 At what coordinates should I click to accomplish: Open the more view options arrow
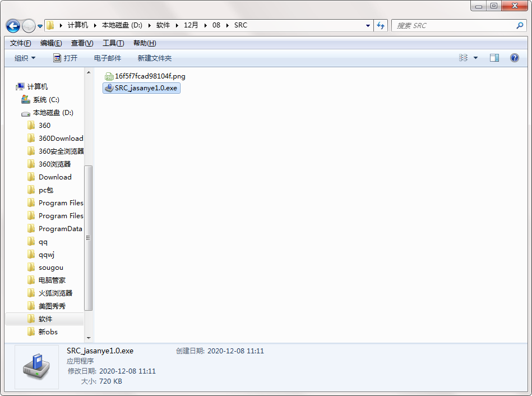click(476, 58)
